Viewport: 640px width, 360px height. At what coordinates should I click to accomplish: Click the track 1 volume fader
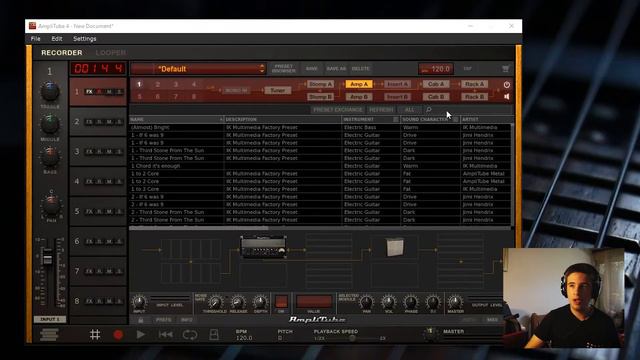(48, 258)
